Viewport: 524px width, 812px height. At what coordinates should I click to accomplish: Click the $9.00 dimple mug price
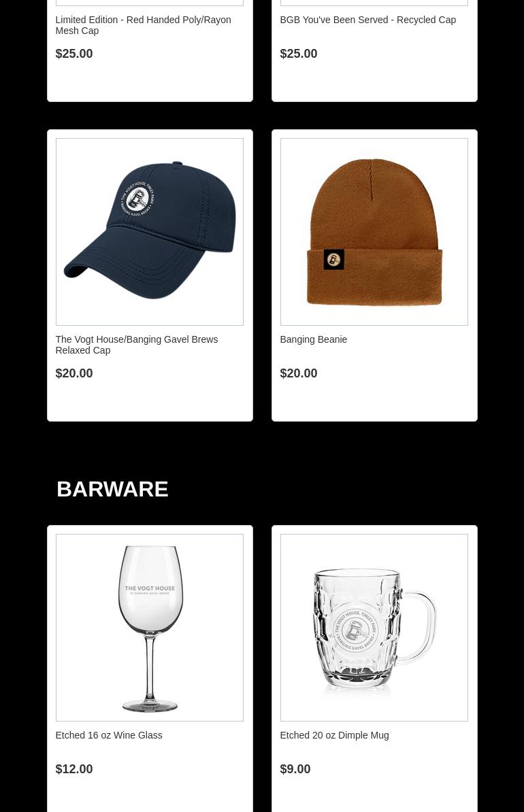(x=295, y=768)
